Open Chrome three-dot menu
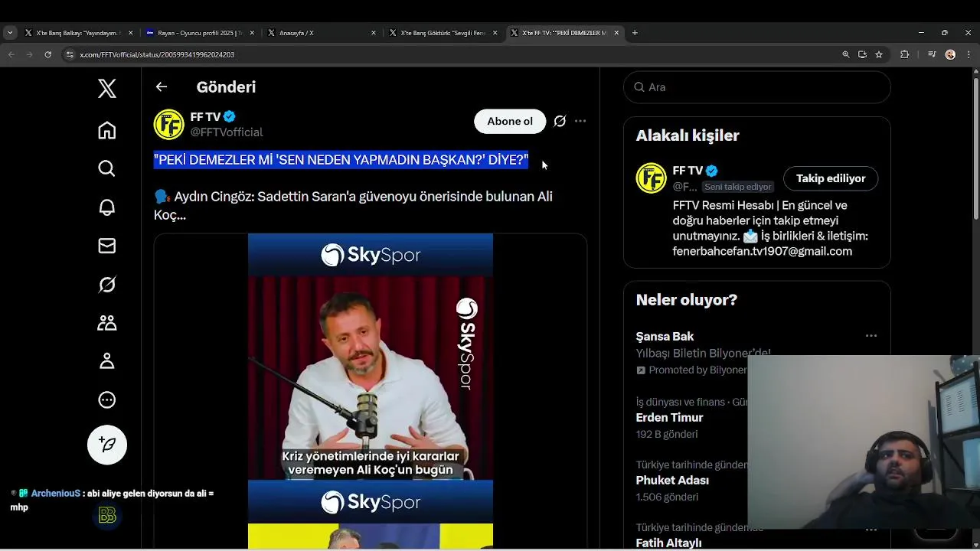 (x=968, y=54)
